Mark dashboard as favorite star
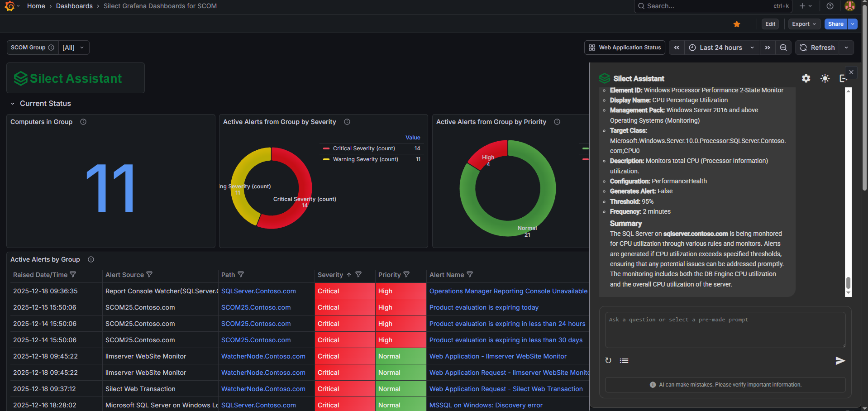Image resolution: width=868 pixels, height=411 pixels. tap(737, 24)
